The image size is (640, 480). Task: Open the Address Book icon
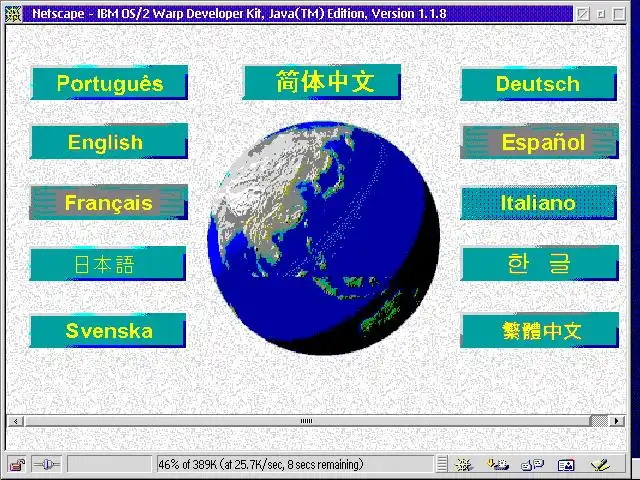[x=566, y=464]
